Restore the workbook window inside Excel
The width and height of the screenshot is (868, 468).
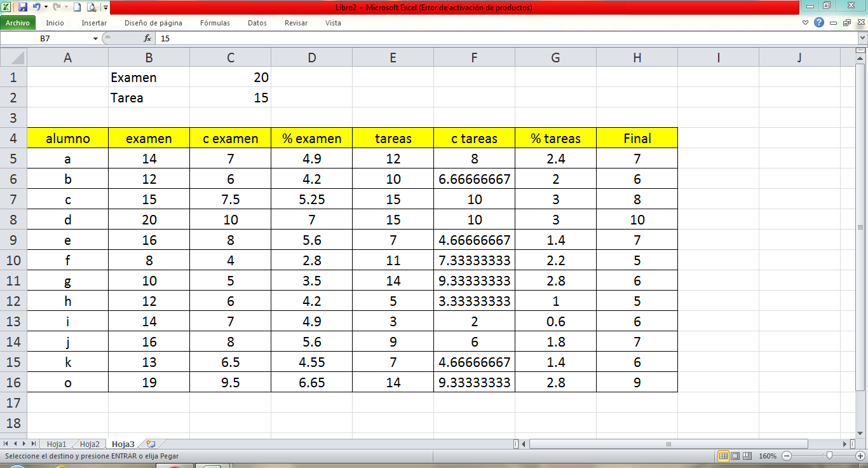click(846, 23)
